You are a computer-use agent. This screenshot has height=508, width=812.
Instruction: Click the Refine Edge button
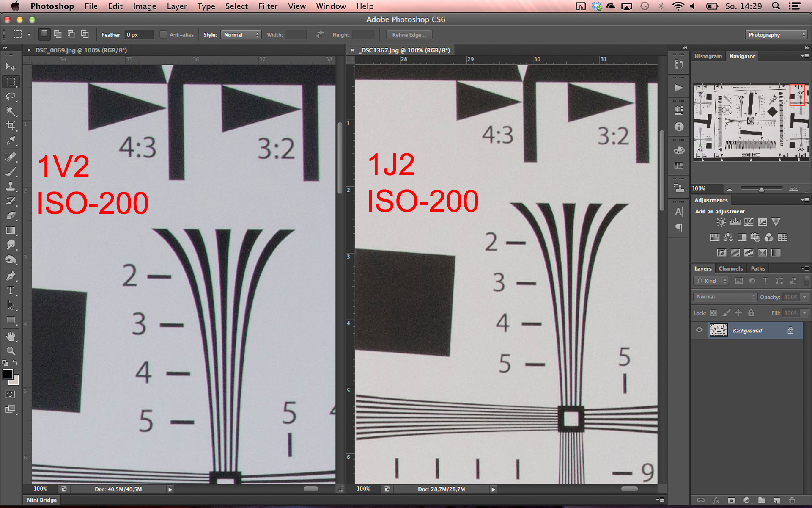pos(409,35)
